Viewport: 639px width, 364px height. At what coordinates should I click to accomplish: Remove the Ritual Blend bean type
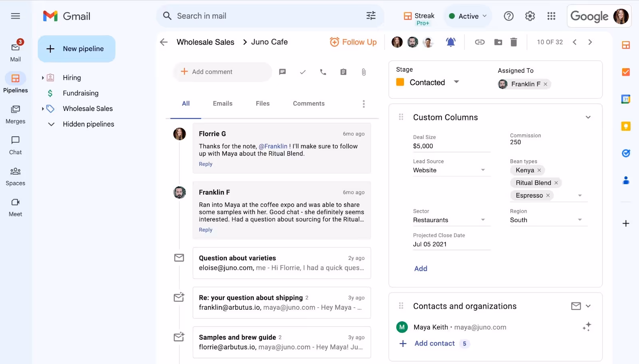click(x=556, y=183)
